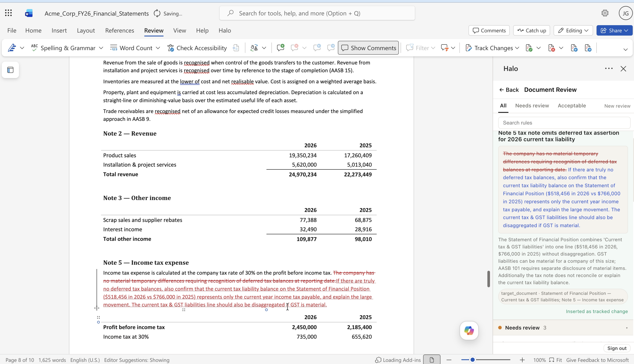Go Back in Halo Document Review
This screenshot has height=364, width=634.
509,90
